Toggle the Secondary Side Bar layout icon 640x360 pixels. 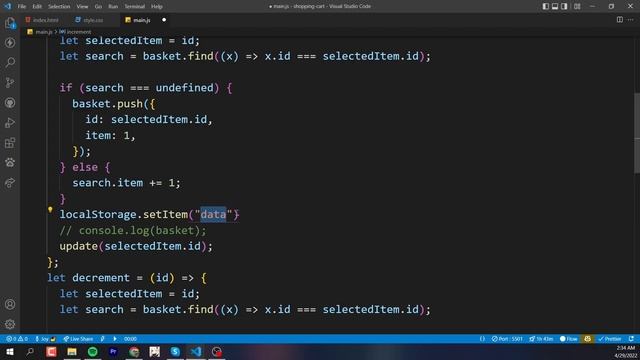tap(564, 6)
